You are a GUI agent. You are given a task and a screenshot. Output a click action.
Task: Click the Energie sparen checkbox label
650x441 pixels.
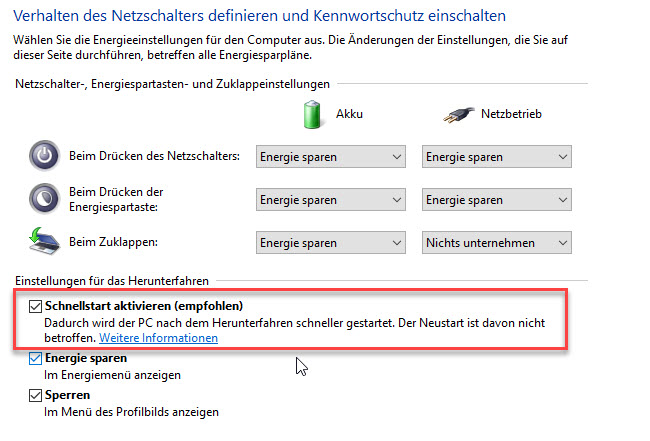(86, 358)
